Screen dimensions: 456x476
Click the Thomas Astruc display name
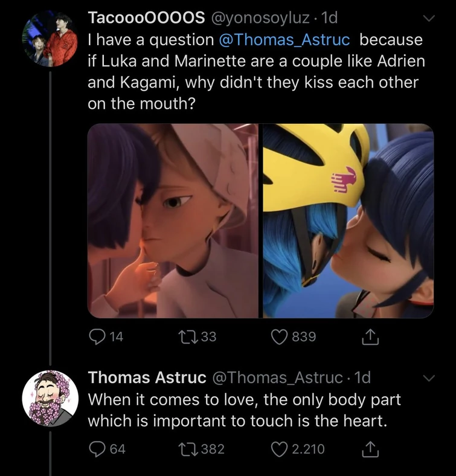coord(147,378)
